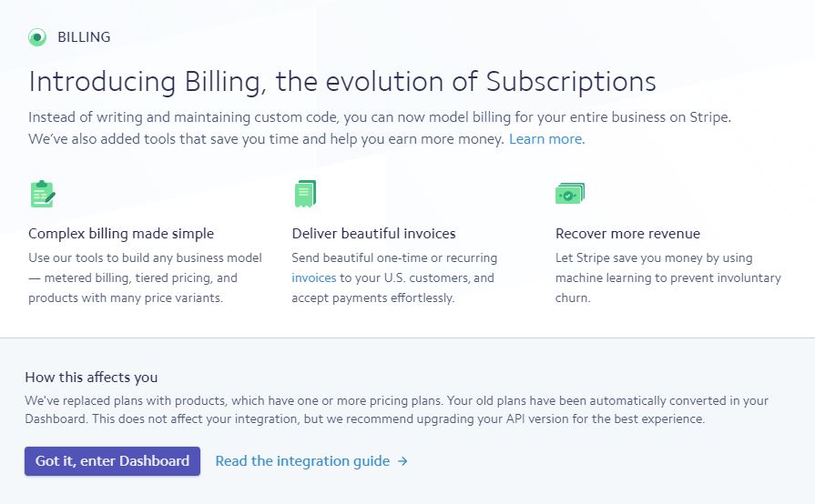This screenshot has width=815, height=504.
Task: Click the arrow icon after integration guide
Action: pyautogui.click(x=402, y=461)
